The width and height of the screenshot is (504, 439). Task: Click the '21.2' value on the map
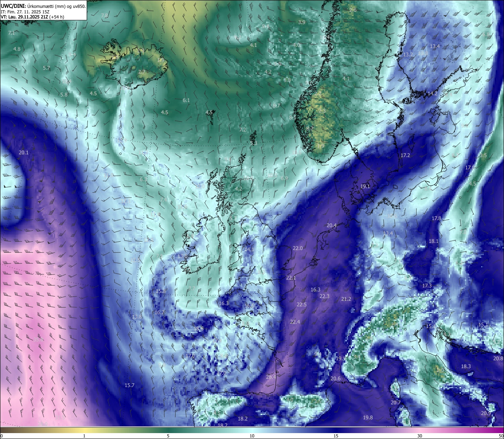point(346,299)
